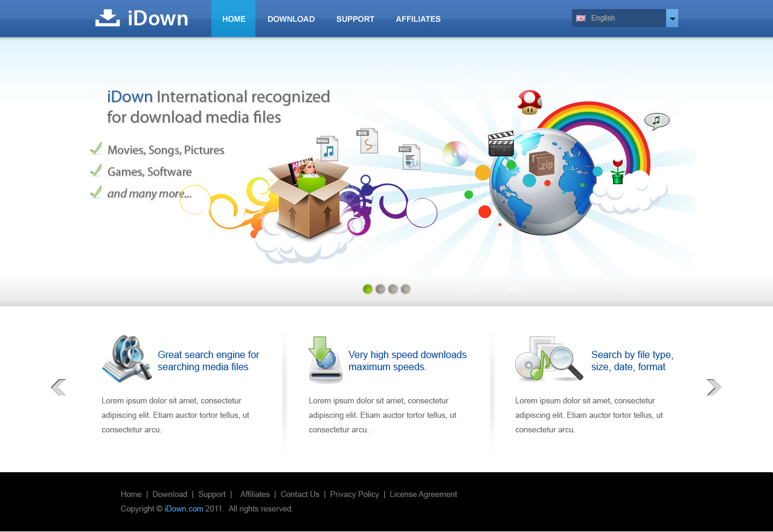The height and width of the screenshot is (532, 773).
Task: Select the first green slideshow indicator dot
Action: pos(367,289)
